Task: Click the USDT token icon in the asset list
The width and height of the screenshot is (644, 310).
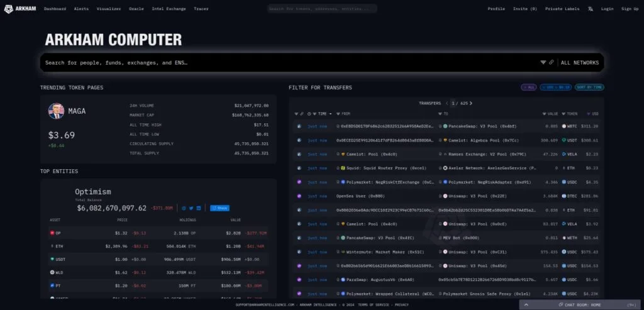Action: tap(52, 259)
